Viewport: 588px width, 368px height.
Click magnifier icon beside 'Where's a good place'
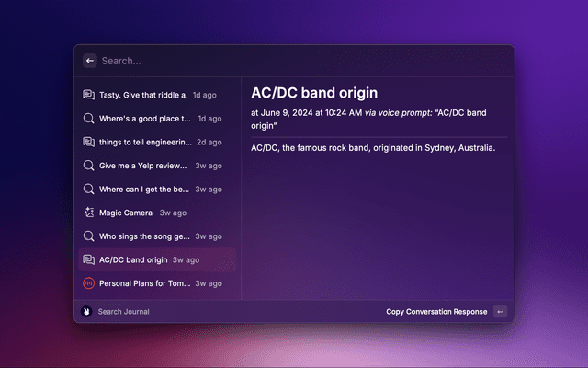89,119
